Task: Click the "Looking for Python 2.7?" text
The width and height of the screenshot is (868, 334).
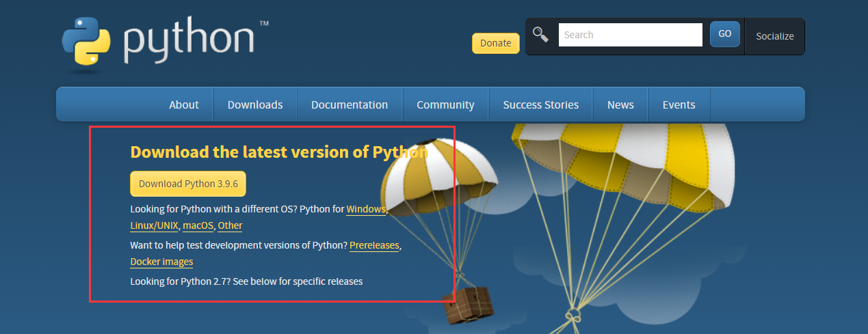Action: (180, 281)
